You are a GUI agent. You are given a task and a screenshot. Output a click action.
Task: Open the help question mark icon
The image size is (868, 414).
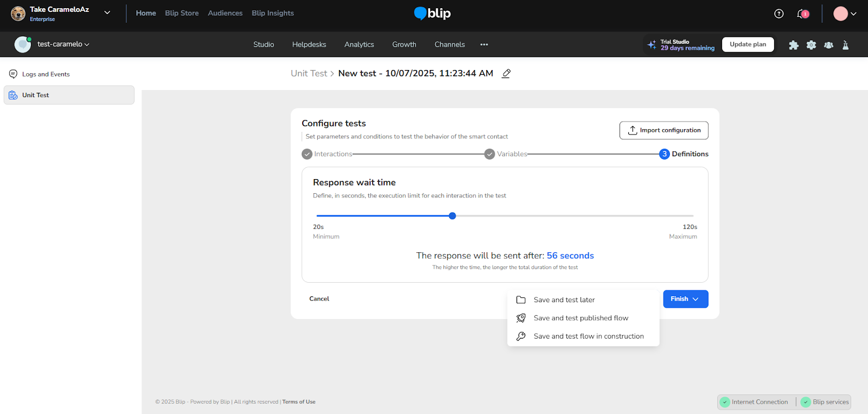[x=778, y=14]
